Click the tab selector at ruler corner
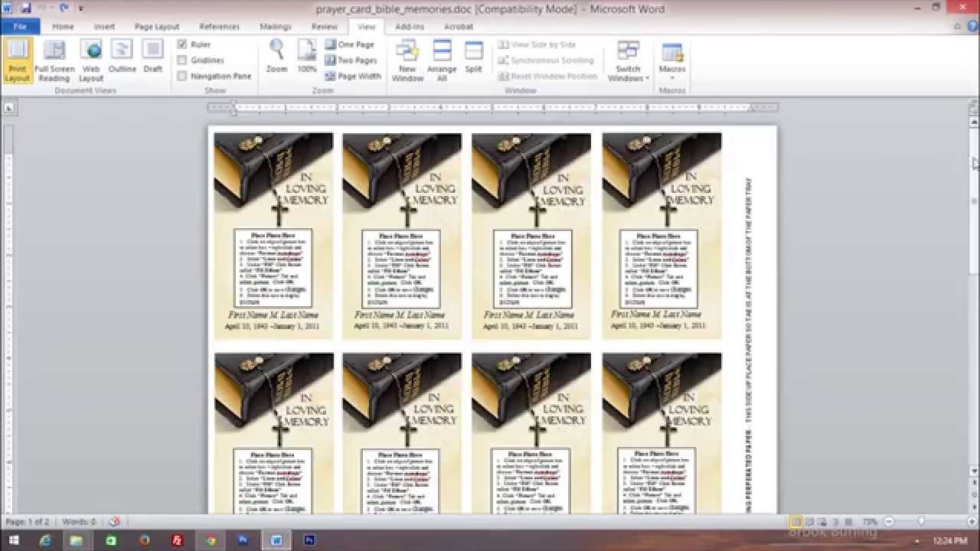980x551 pixels. tap(8, 108)
